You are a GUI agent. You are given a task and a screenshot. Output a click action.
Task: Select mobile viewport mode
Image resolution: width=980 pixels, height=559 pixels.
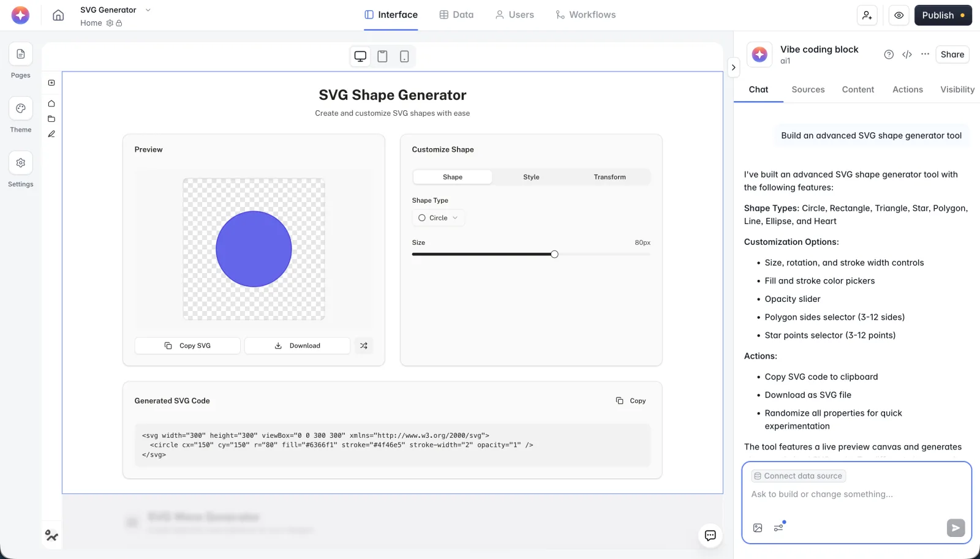[404, 56]
